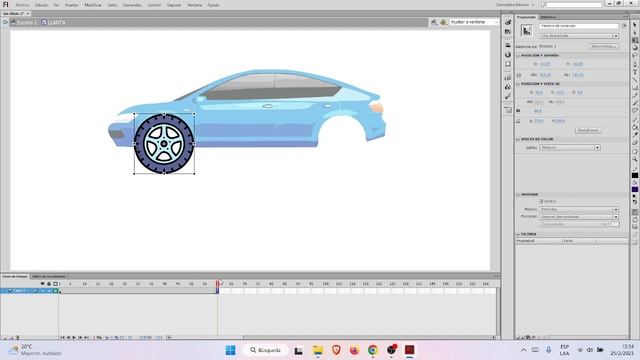Go to first frame in timeline controls
The height and width of the screenshot is (360, 640).
tap(62, 338)
